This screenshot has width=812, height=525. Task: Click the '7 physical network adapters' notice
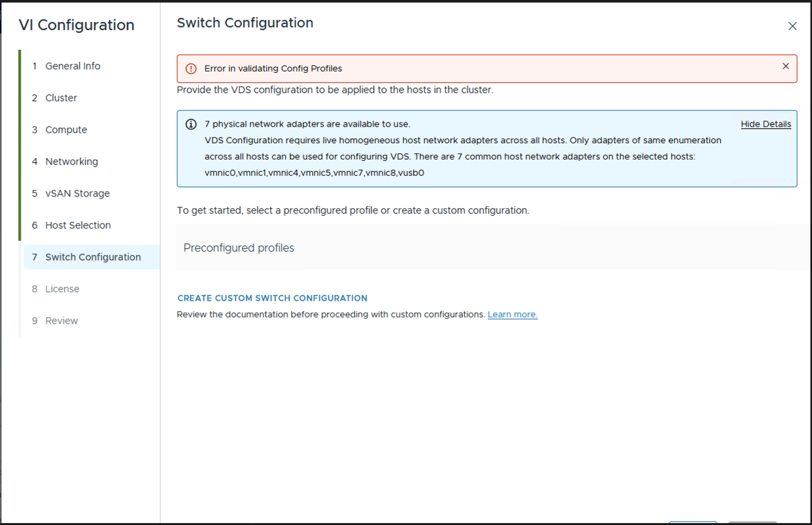point(307,124)
